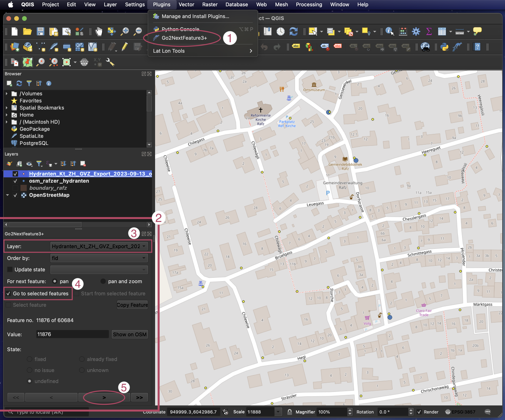505x420 pixels.
Task: Open the Layer selection combo box
Action: (x=99, y=246)
